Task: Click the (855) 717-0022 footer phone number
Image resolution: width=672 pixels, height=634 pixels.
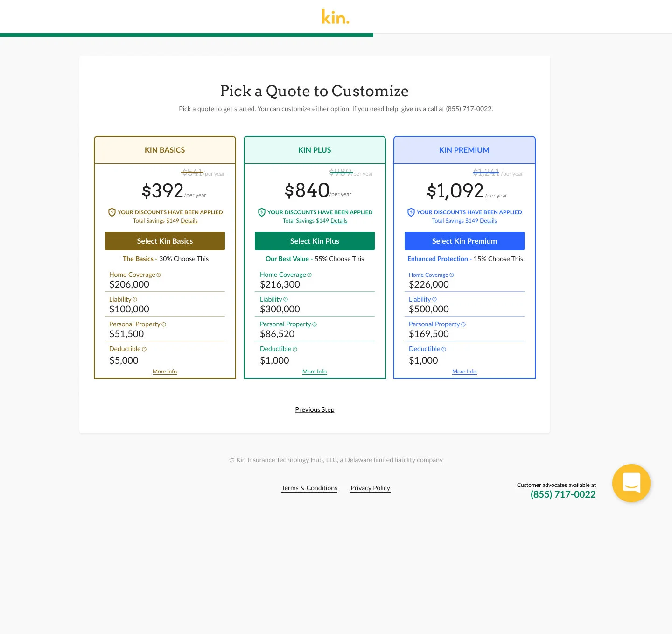Action: [x=563, y=494]
